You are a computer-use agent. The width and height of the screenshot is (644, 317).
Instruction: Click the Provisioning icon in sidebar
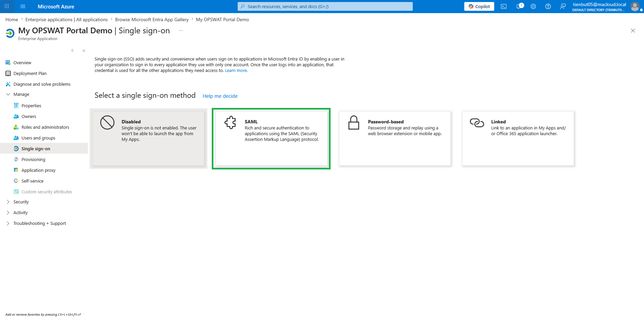click(16, 159)
